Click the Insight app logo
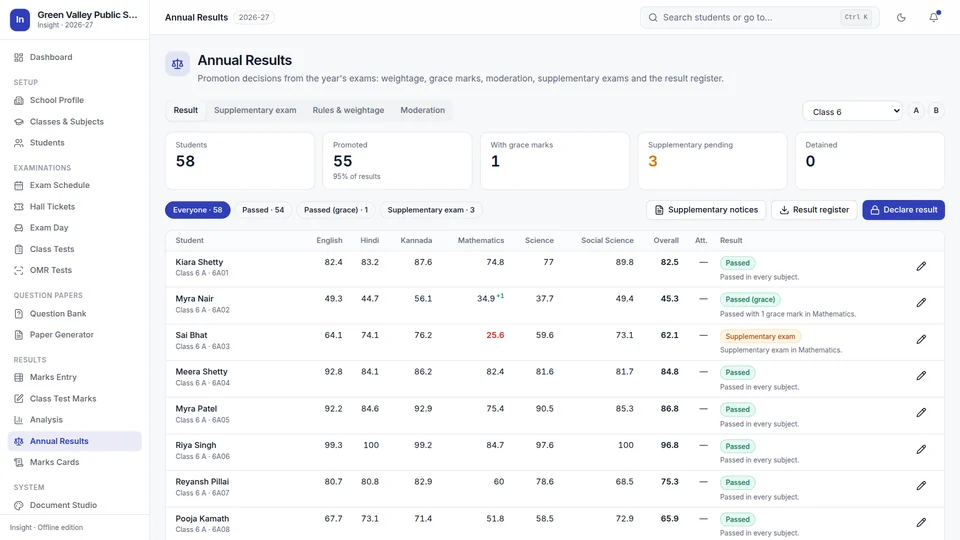This screenshot has width=960, height=540. 20,20
